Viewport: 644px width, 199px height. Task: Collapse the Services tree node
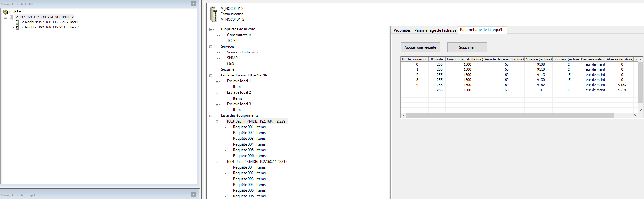[211, 47]
